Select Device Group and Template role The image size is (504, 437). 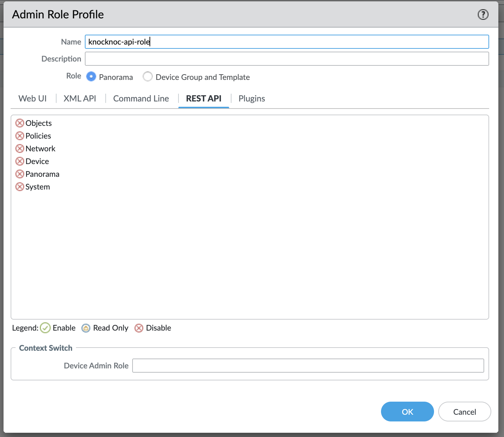(x=148, y=77)
